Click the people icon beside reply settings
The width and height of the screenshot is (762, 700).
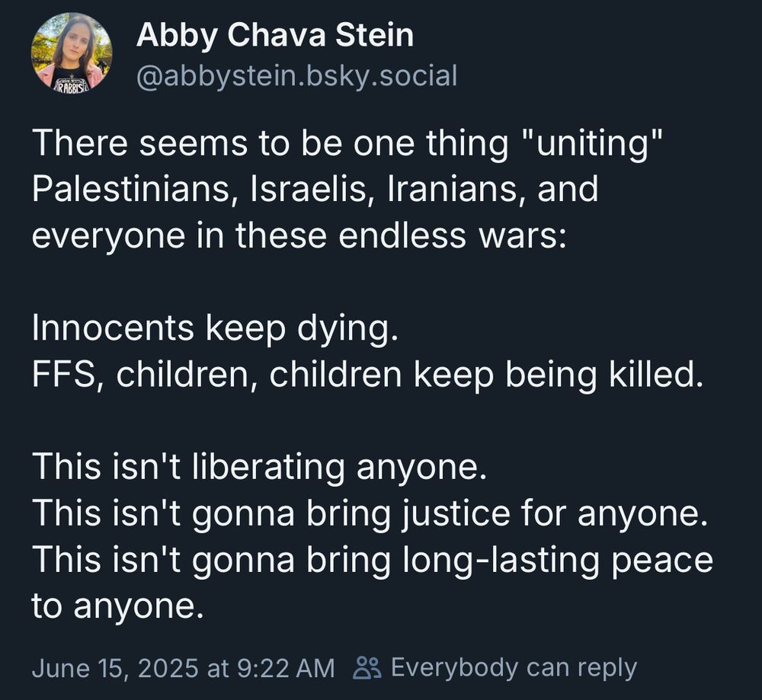(367, 668)
